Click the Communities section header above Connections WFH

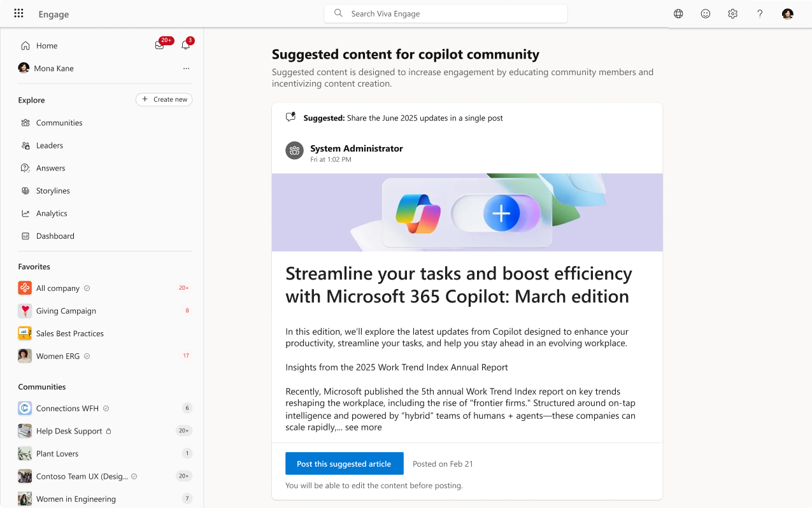point(42,387)
